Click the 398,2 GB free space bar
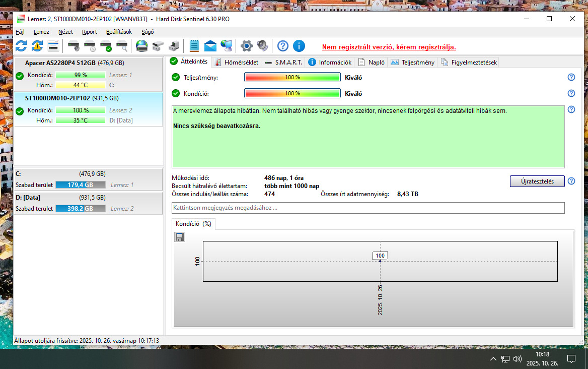Viewport: 588px width, 369px height. pos(80,208)
